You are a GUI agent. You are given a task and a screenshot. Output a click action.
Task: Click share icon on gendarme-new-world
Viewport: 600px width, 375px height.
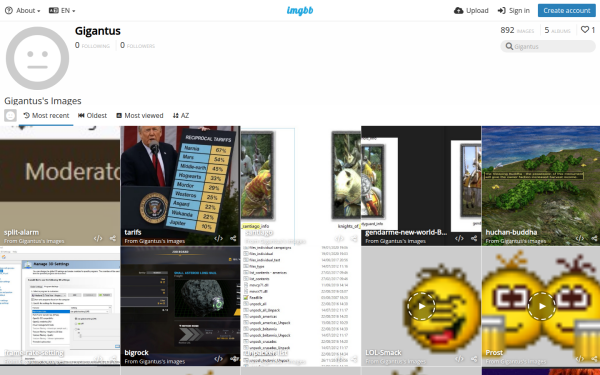click(x=474, y=238)
